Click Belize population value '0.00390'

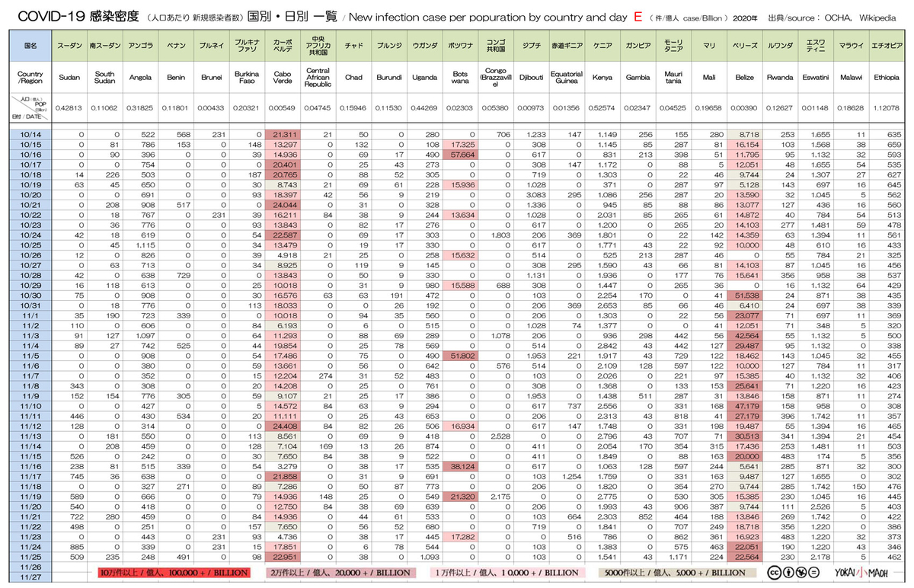pos(743,107)
